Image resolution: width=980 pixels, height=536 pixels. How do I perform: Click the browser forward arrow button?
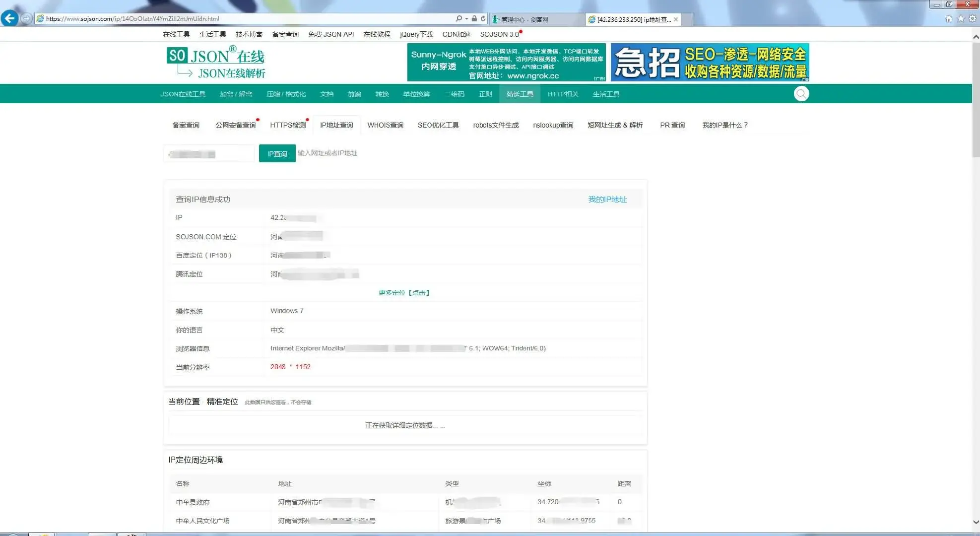pyautogui.click(x=26, y=18)
